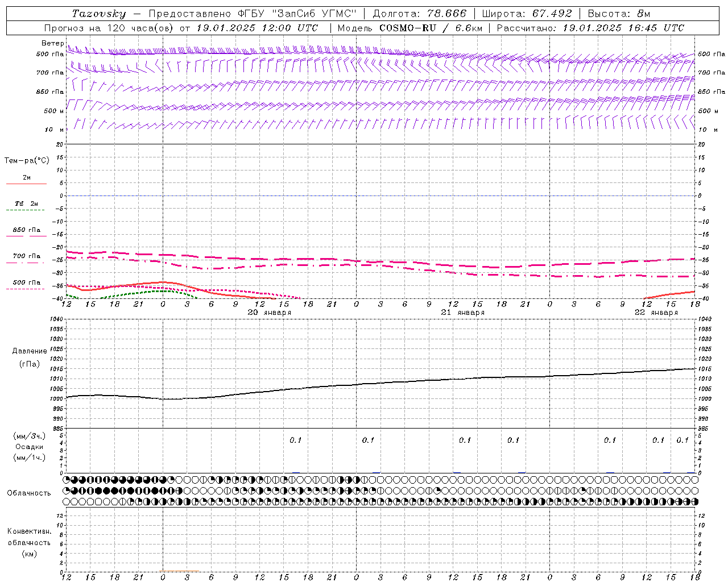
Task: Click the "Ветер" wind panel label
Action: click(x=52, y=43)
